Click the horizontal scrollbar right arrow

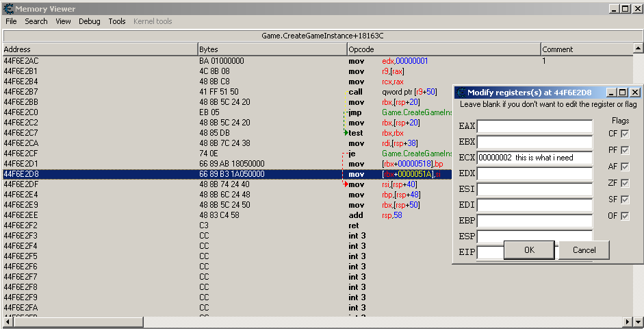[x=628, y=321]
